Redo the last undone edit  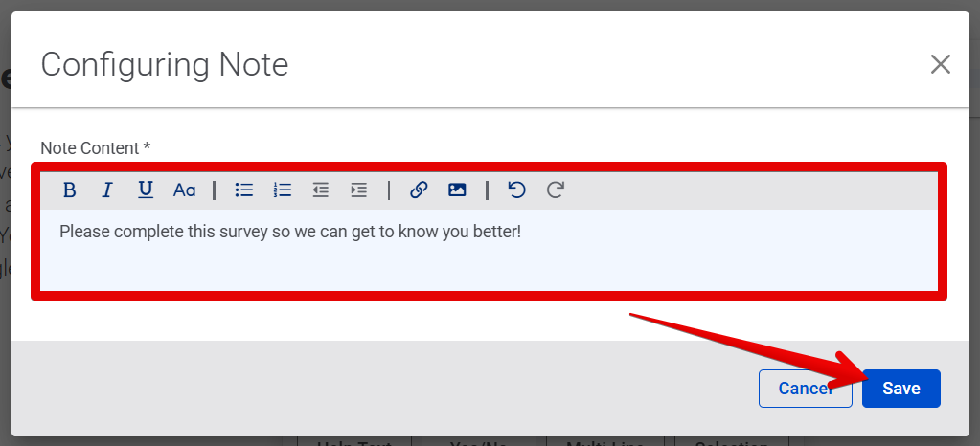tap(555, 190)
